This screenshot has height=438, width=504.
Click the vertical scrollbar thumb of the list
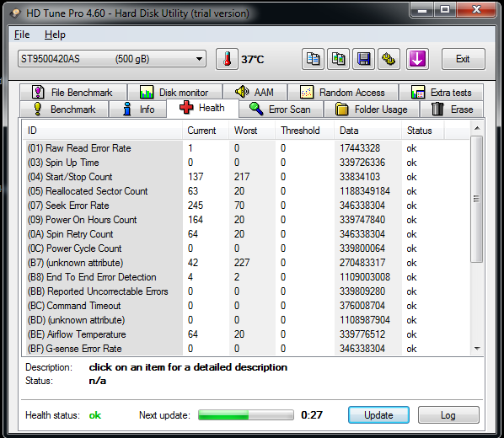(x=477, y=199)
